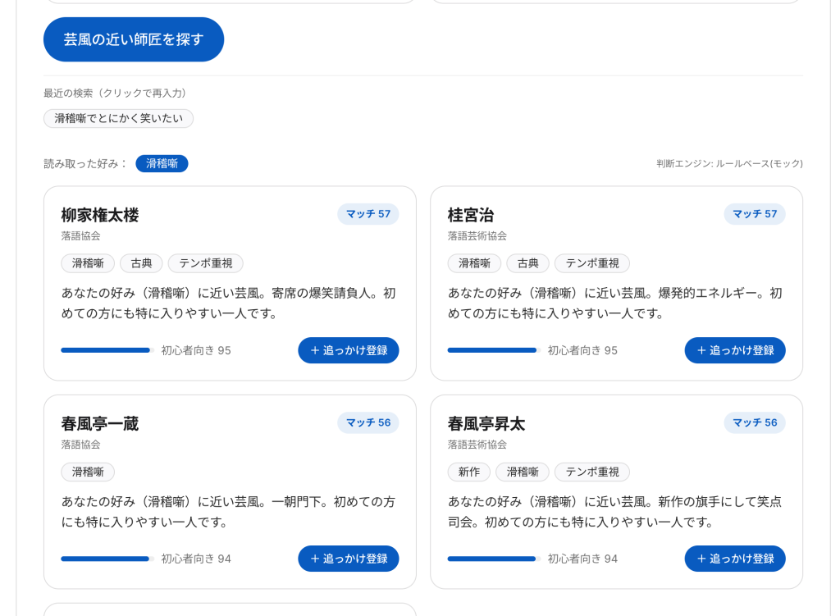The width and height of the screenshot is (840, 616).
Task: Follow 春風亭昇太 with 追っかけ登録
Action: [735, 559]
